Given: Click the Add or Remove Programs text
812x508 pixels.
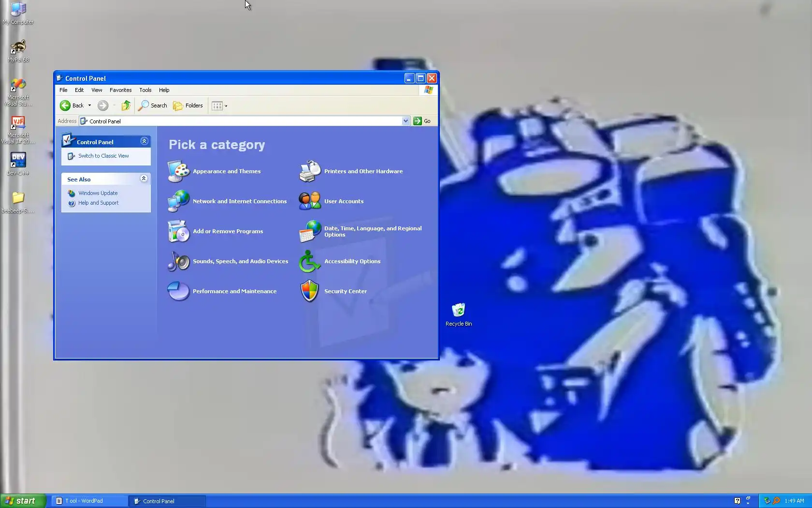Looking at the screenshot, I should (228, 231).
